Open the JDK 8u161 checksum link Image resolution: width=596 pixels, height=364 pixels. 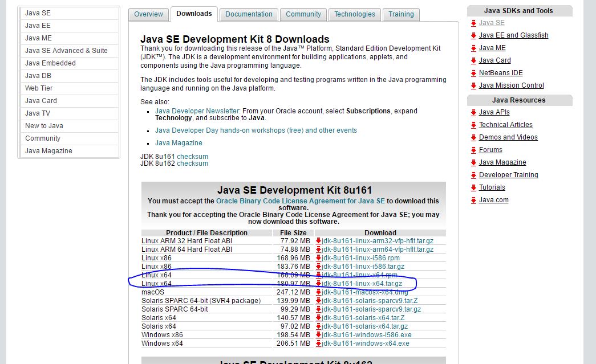pos(192,157)
